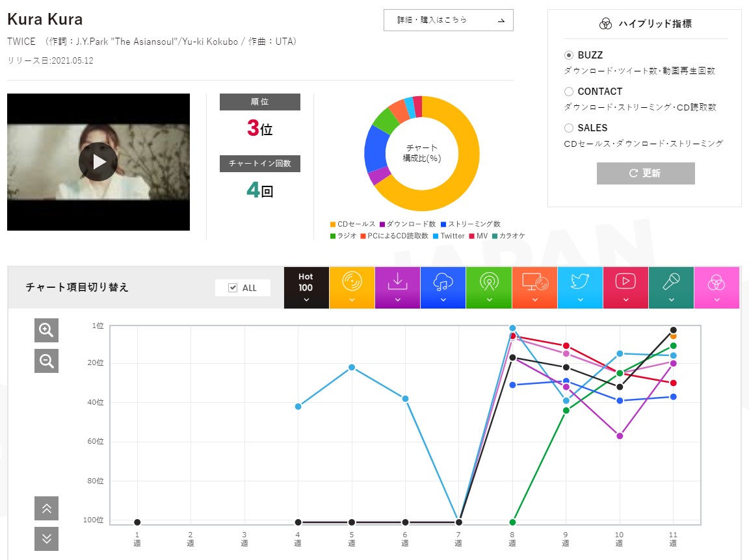Click the カラオケ legend entry
Viewport: 749px width, 560px height.
(508, 236)
